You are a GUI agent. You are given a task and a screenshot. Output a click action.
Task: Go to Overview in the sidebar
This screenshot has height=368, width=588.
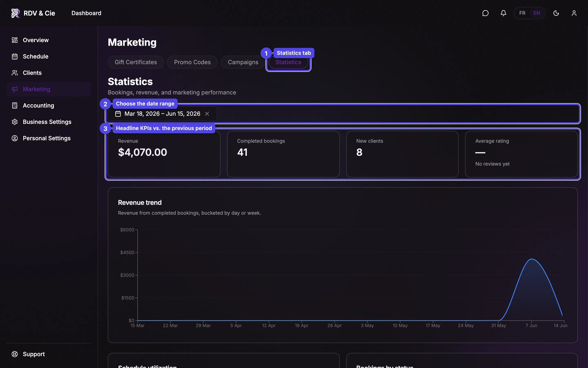pyautogui.click(x=49, y=40)
